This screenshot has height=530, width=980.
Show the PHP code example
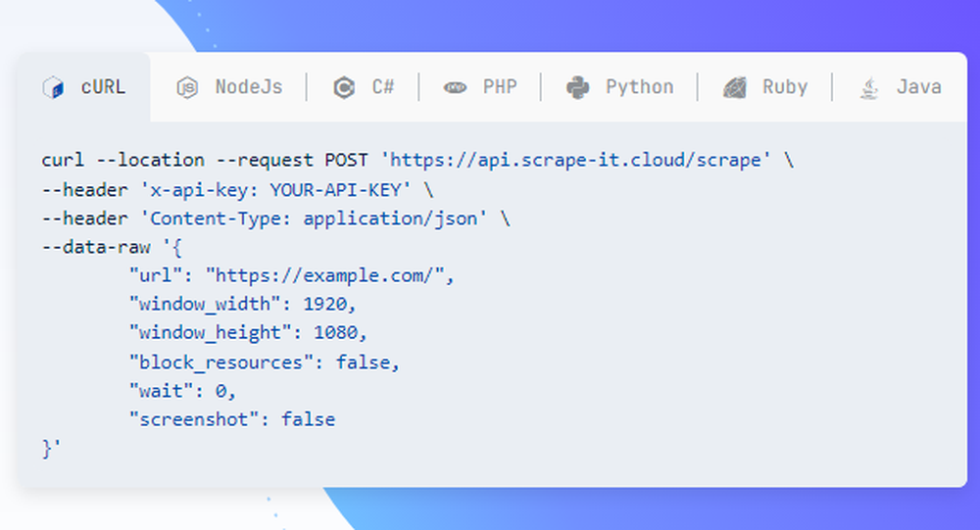(x=500, y=87)
